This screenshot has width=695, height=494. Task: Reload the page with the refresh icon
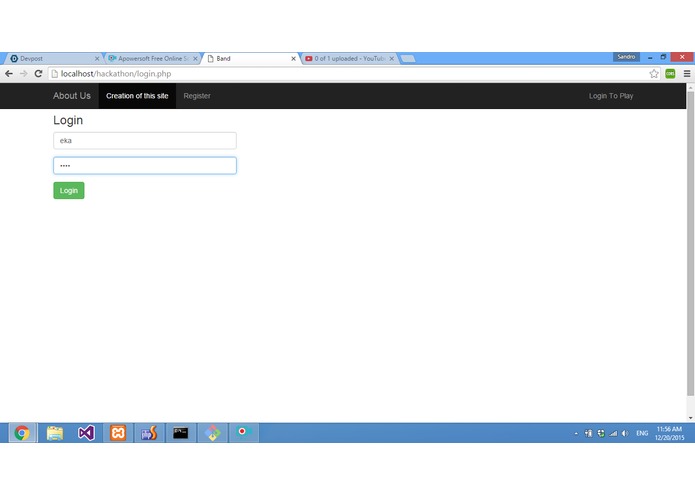[39, 74]
